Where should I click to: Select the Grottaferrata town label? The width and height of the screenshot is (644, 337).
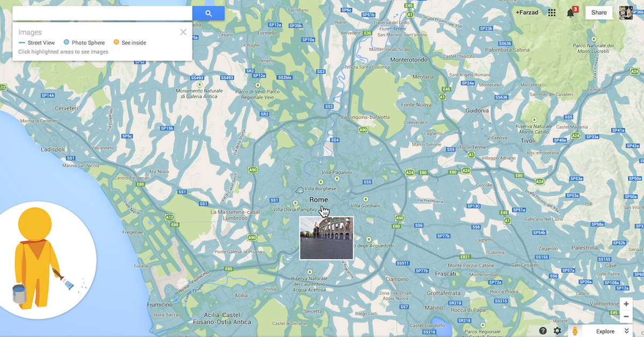click(444, 294)
